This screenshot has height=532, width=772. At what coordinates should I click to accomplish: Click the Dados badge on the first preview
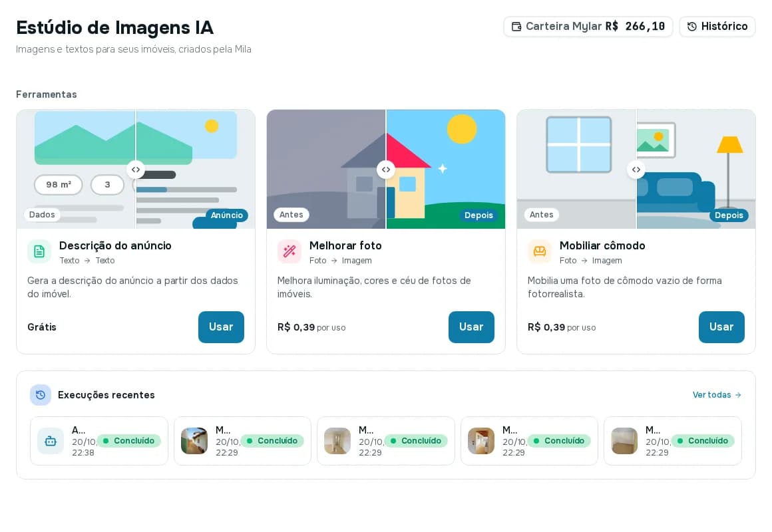coord(42,215)
